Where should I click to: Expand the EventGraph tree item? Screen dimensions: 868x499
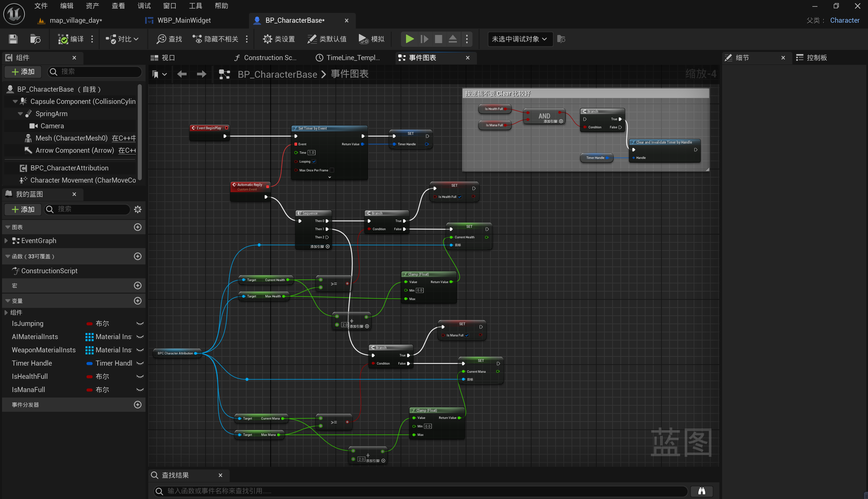click(x=6, y=241)
